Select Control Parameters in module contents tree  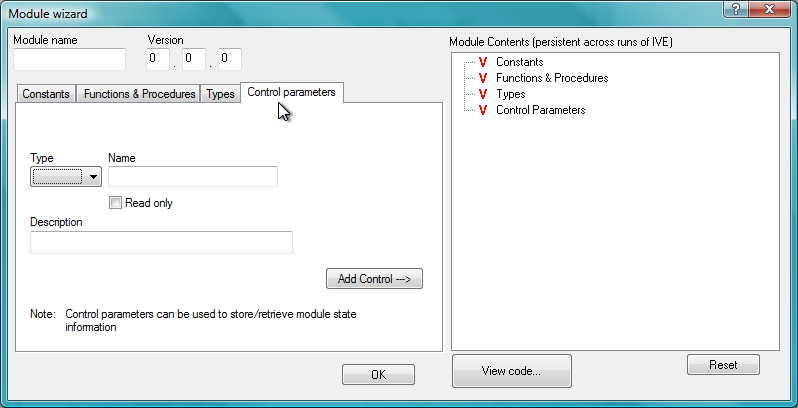pyautogui.click(x=540, y=110)
